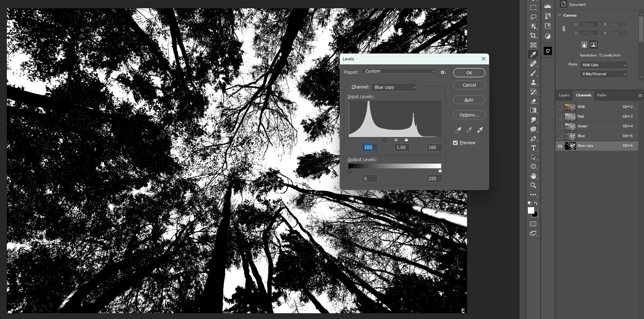The width and height of the screenshot is (644, 319).
Task: Open the Channels panel menu
Action: 640,95
